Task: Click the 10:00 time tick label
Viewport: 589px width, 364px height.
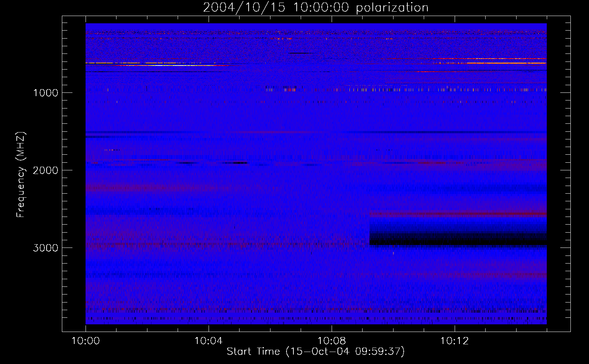Action: [86, 341]
